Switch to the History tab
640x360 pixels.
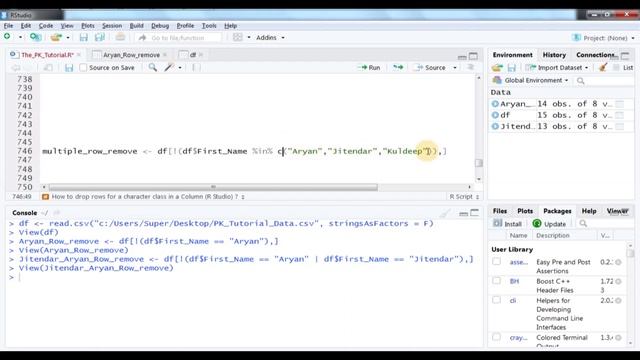[554, 55]
